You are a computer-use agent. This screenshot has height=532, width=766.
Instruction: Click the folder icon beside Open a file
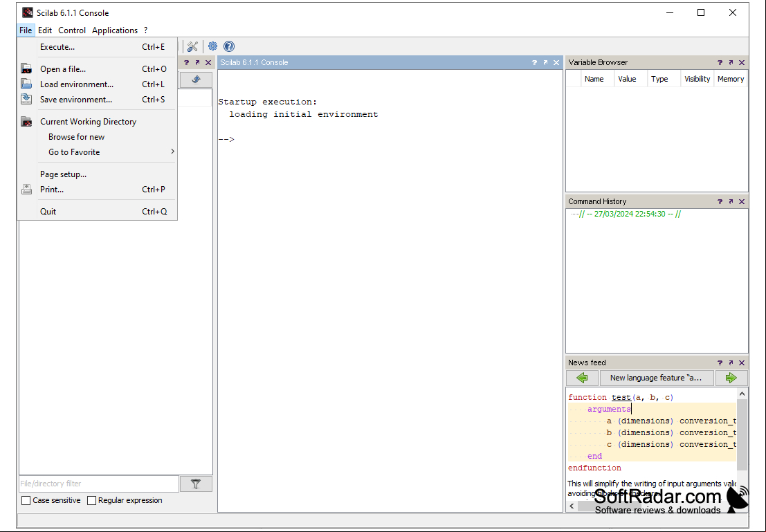point(26,69)
